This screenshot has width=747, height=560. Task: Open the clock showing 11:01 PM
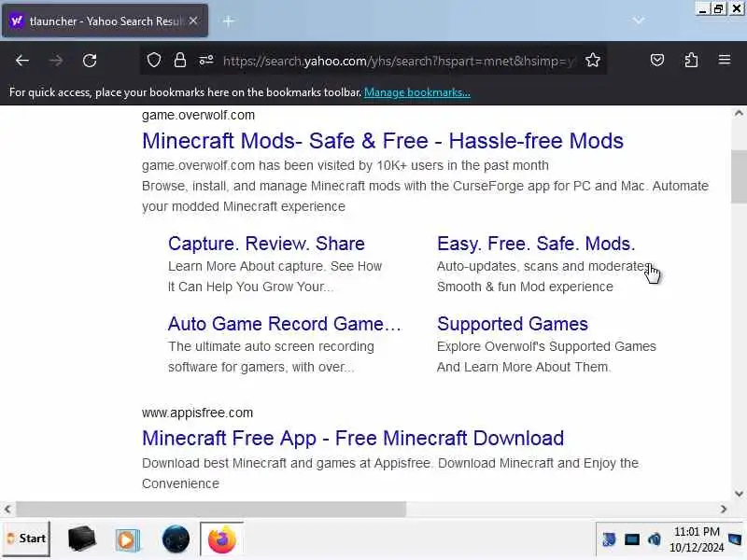[697, 539]
